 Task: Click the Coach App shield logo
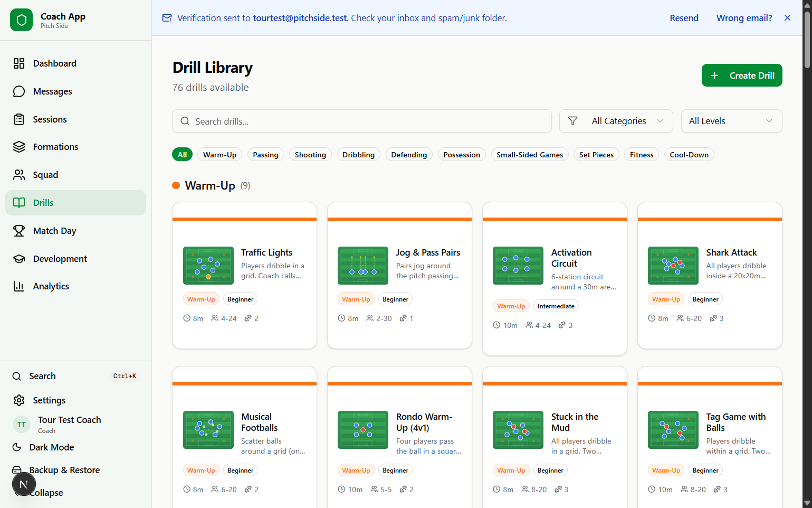click(x=21, y=20)
